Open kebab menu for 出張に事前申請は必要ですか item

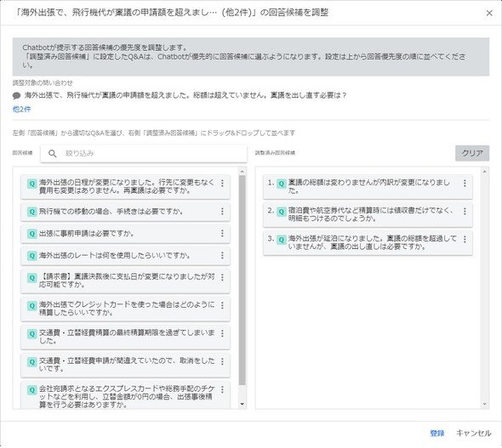tap(222, 234)
